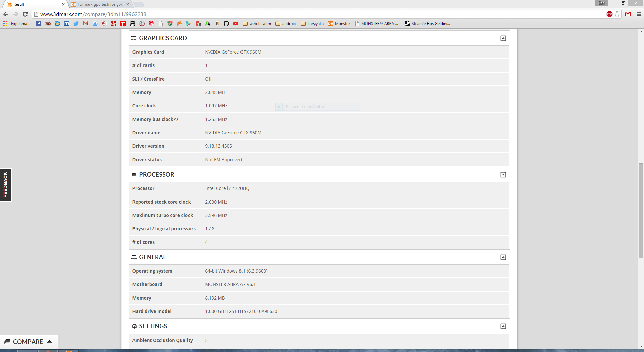Click the 'MONSTER ABRA A7 V6.1' motherboard value

[x=230, y=284]
